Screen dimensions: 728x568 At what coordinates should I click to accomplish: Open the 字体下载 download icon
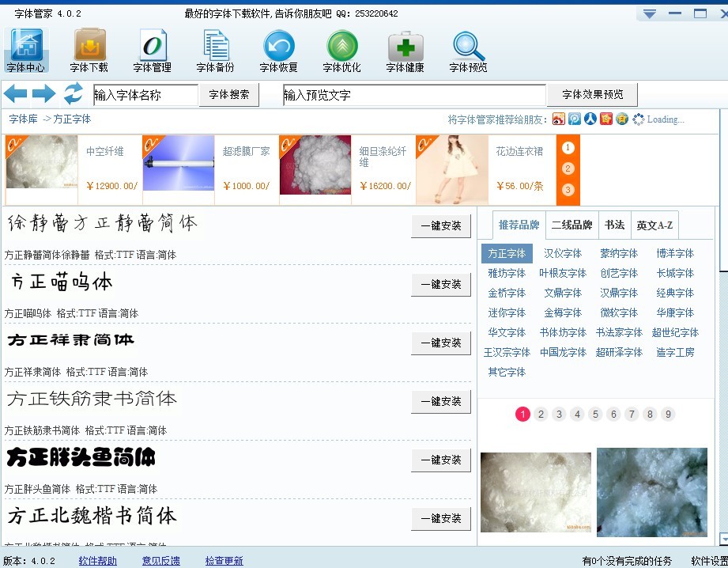89,50
